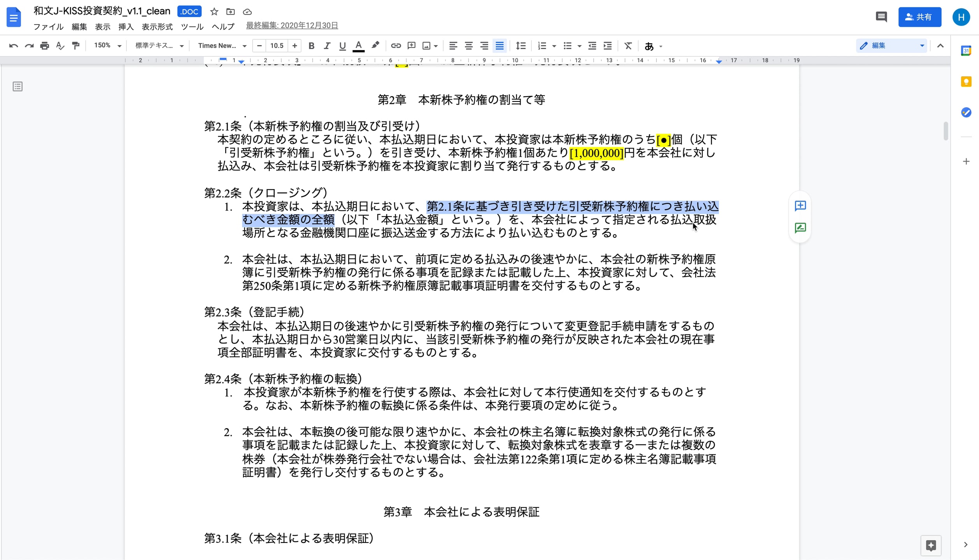The height and width of the screenshot is (560, 979).
Task: Open Google Keep in the side panel
Action: (x=966, y=82)
